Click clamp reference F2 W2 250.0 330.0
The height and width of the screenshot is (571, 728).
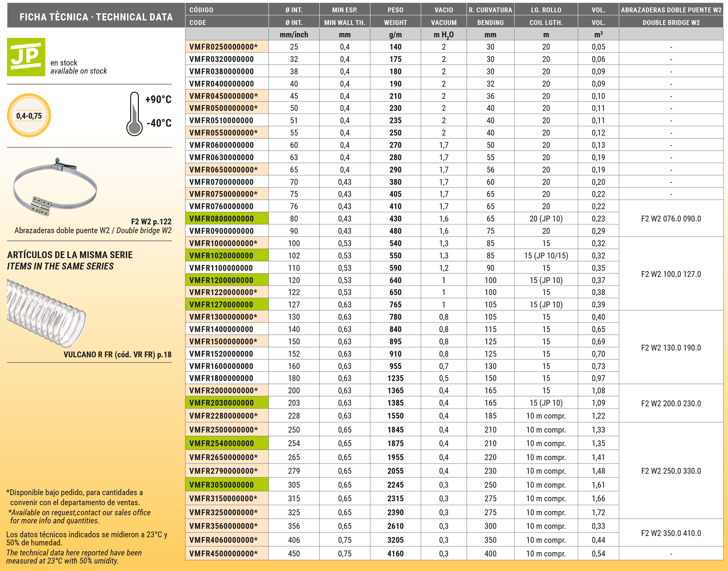pos(671,471)
